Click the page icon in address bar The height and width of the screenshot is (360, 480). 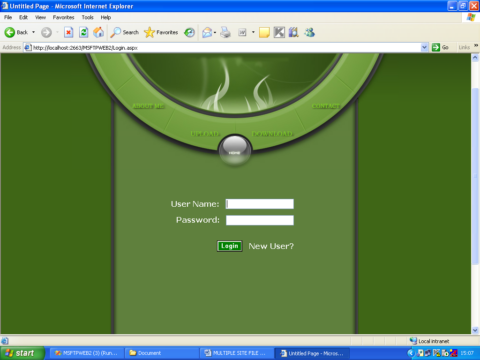(x=28, y=48)
